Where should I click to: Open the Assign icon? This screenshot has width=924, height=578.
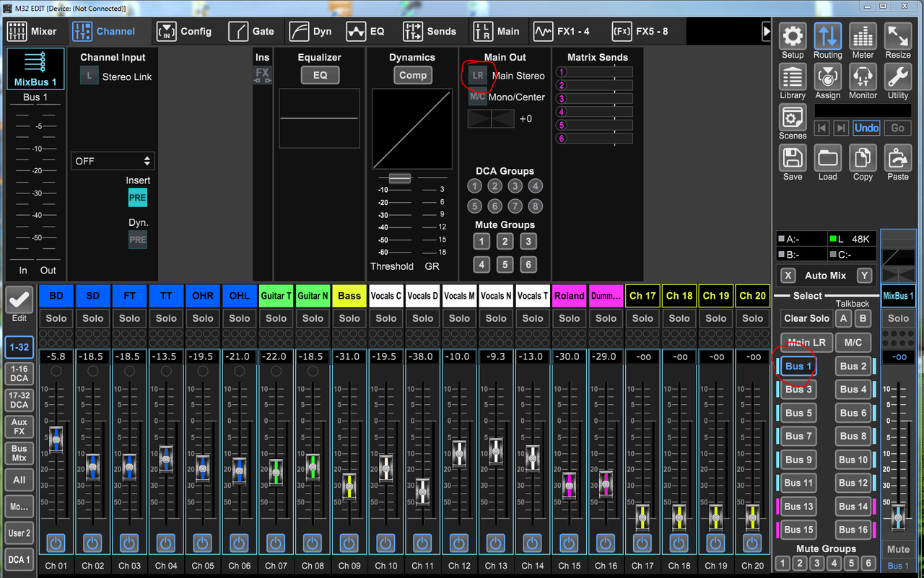(x=827, y=76)
